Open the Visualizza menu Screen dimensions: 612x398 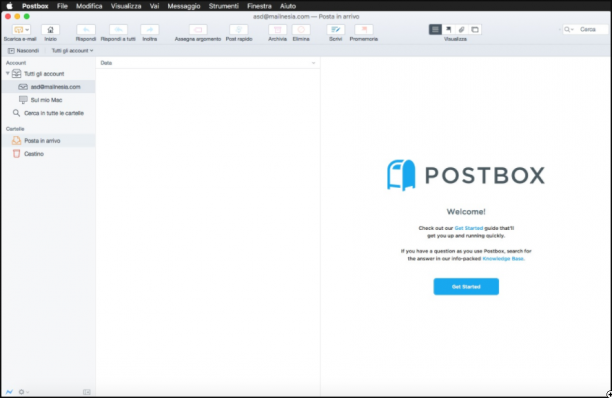pos(126,6)
